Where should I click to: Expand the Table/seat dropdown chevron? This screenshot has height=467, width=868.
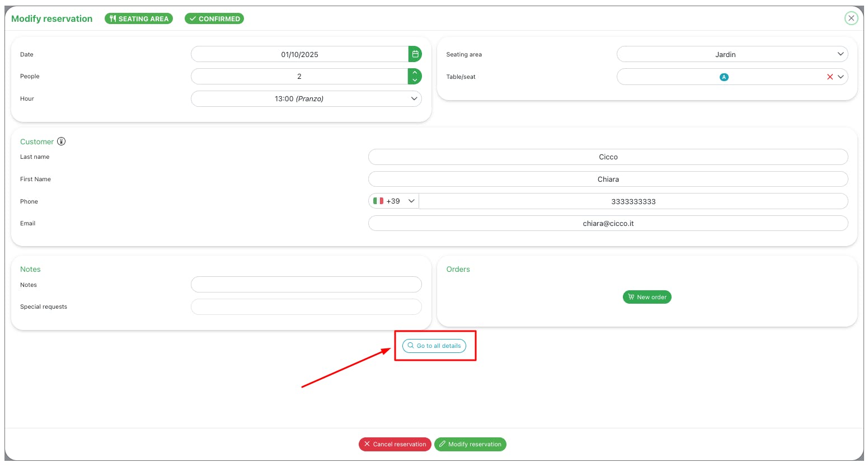pyautogui.click(x=841, y=77)
